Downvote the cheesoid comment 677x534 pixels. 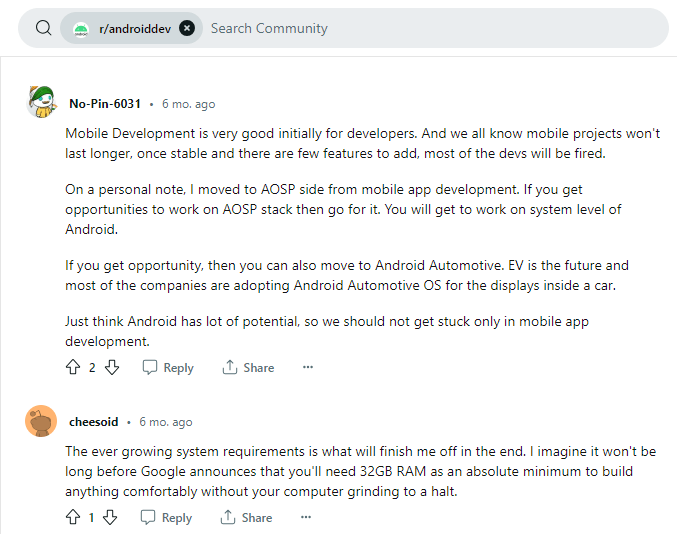110,517
